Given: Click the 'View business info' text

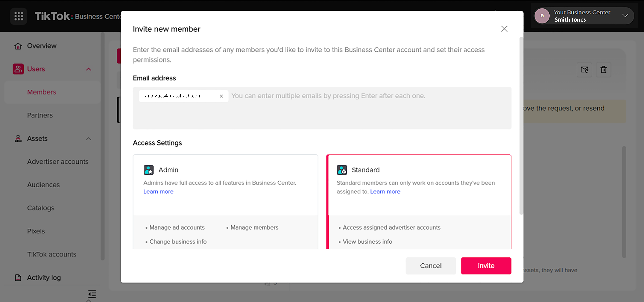Looking at the screenshot, I should (x=367, y=242).
